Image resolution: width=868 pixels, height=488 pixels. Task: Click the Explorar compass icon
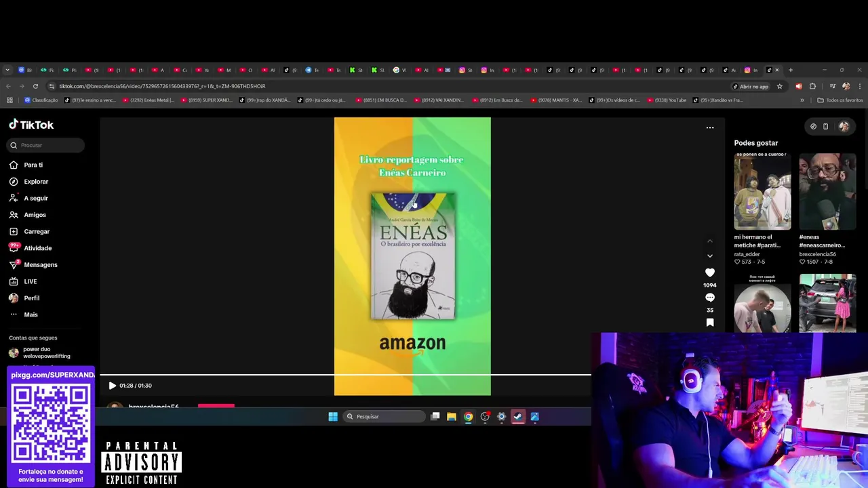(14, 182)
